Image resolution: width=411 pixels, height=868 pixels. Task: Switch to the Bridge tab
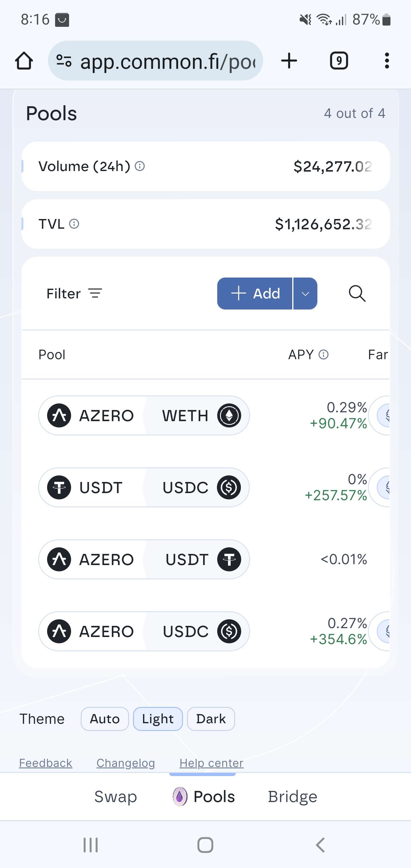293,797
